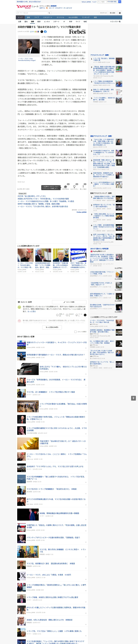Click the ログイン link in the header

click(42, 8)
